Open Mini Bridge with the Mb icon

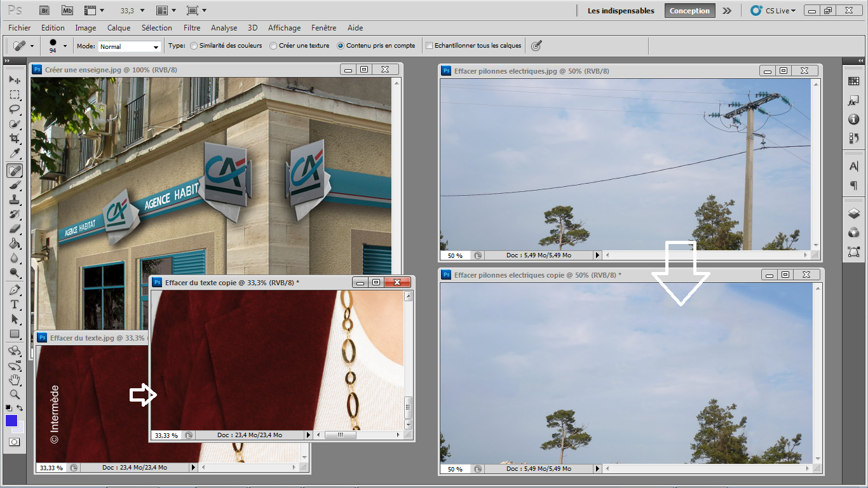pyautogui.click(x=68, y=10)
